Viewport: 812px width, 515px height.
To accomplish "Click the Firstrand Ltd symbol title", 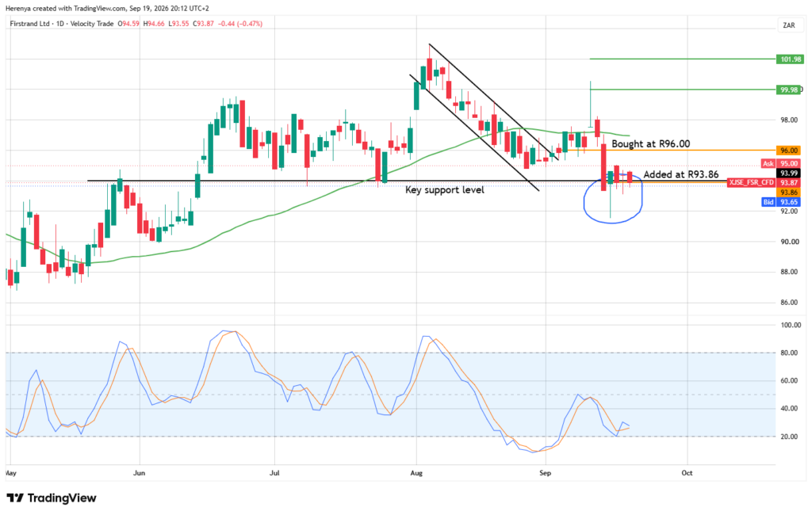I will (x=30, y=24).
